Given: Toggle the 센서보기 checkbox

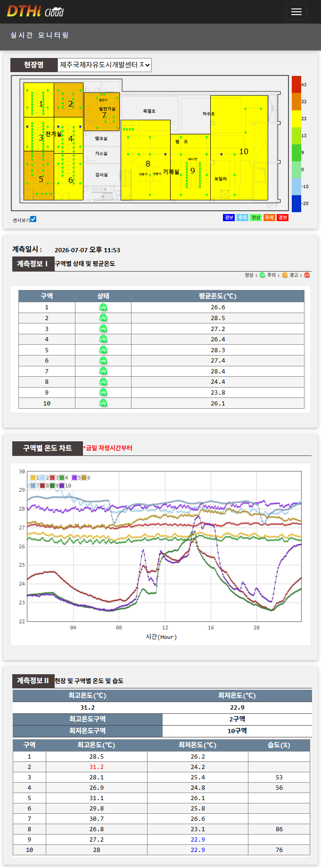Looking at the screenshot, I should point(33,219).
